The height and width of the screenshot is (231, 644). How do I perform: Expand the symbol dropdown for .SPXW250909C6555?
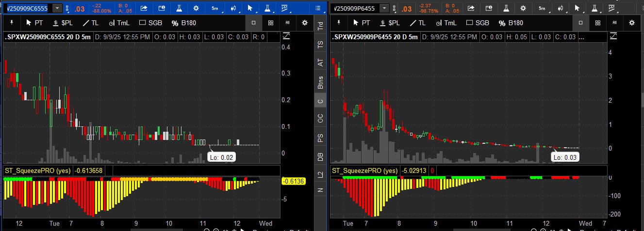[x=57, y=8]
